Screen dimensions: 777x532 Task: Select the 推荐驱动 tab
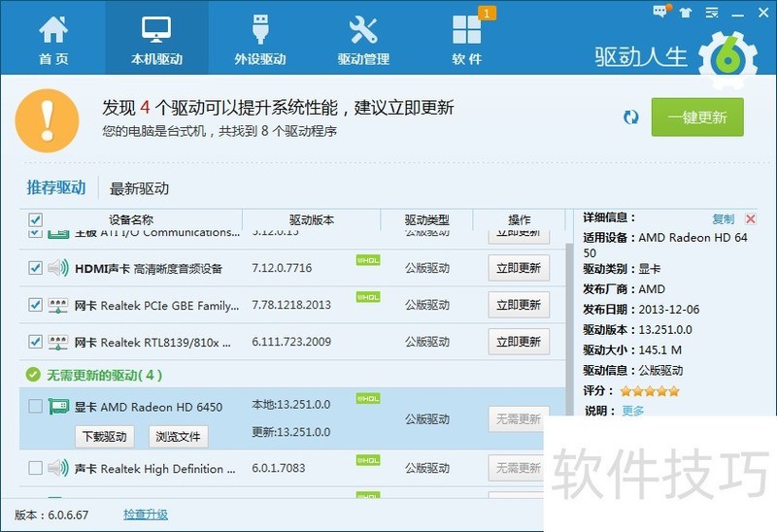click(x=56, y=187)
